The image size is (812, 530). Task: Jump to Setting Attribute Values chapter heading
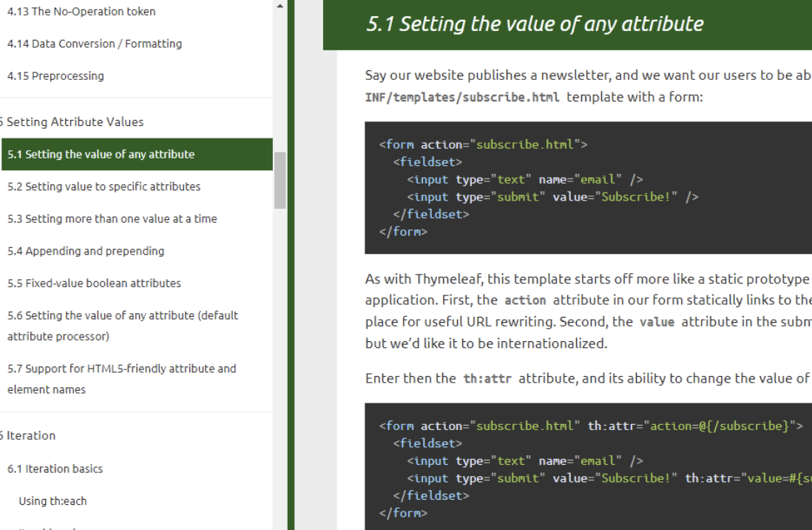(72, 122)
